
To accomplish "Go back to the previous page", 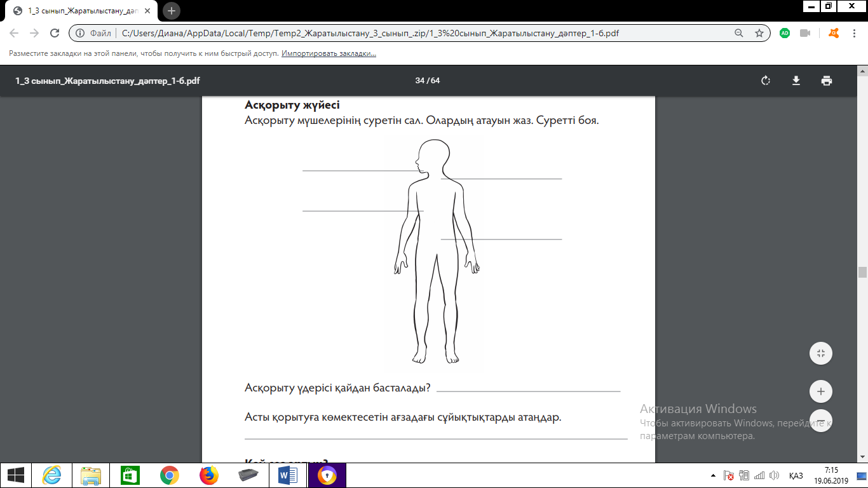I will [x=14, y=33].
